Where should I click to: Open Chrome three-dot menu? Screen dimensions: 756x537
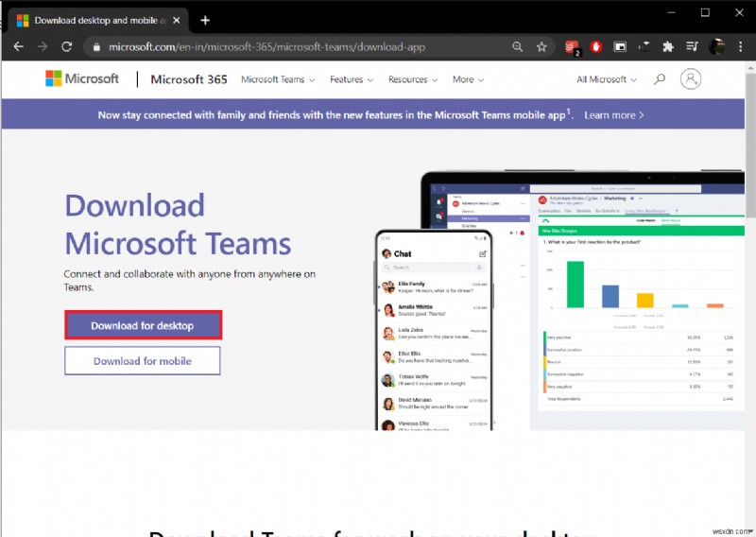click(x=740, y=47)
